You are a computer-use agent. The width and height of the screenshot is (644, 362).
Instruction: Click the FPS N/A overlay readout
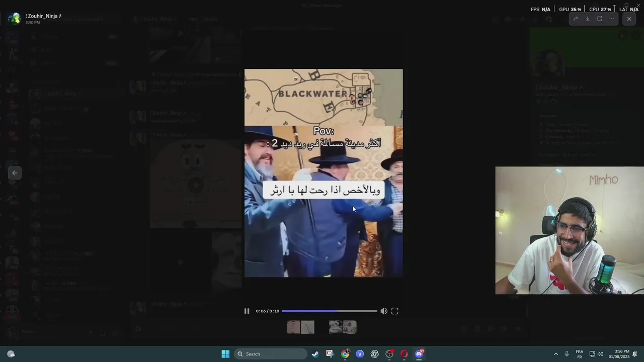(x=541, y=10)
